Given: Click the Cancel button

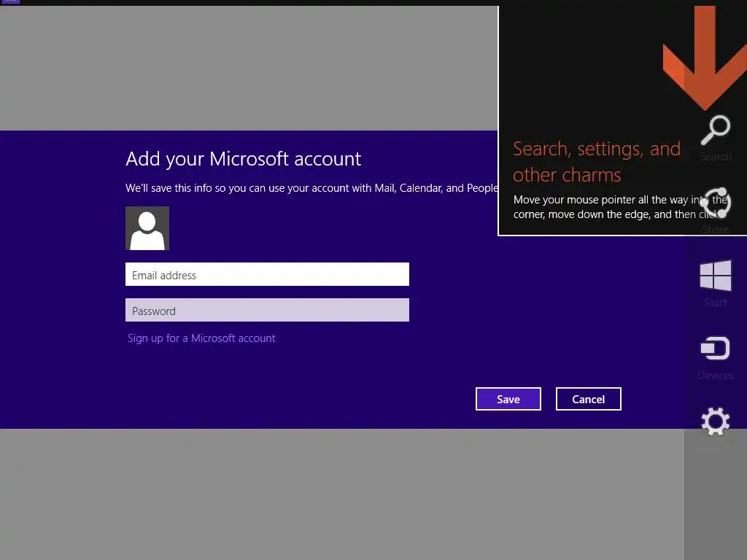Looking at the screenshot, I should [589, 399].
